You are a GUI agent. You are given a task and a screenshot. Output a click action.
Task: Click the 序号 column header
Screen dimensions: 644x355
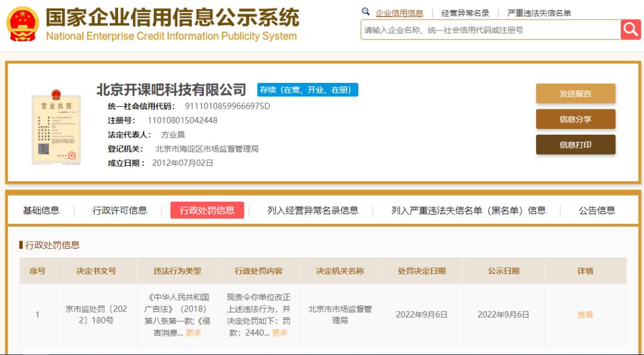tap(38, 271)
